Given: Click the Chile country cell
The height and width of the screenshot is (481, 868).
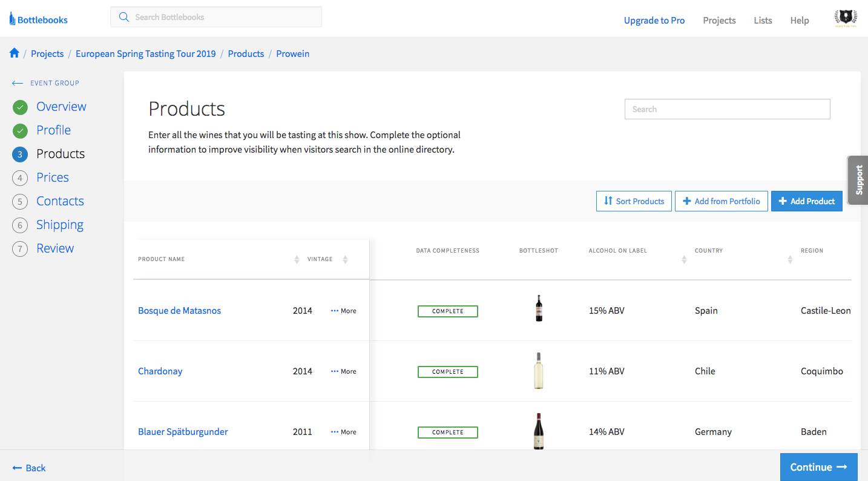Looking at the screenshot, I should point(705,371).
